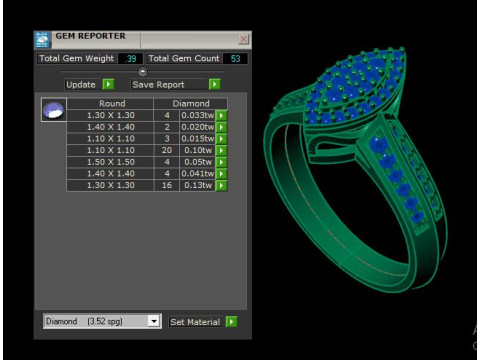Click the Total Gem Weight label
This screenshot has width=480, height=360.
76,59
